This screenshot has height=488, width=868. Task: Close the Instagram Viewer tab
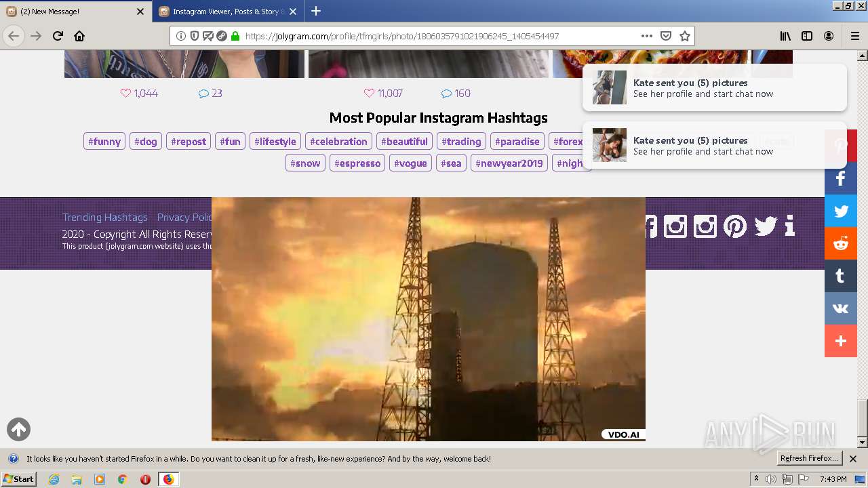(x=293, y=12)
